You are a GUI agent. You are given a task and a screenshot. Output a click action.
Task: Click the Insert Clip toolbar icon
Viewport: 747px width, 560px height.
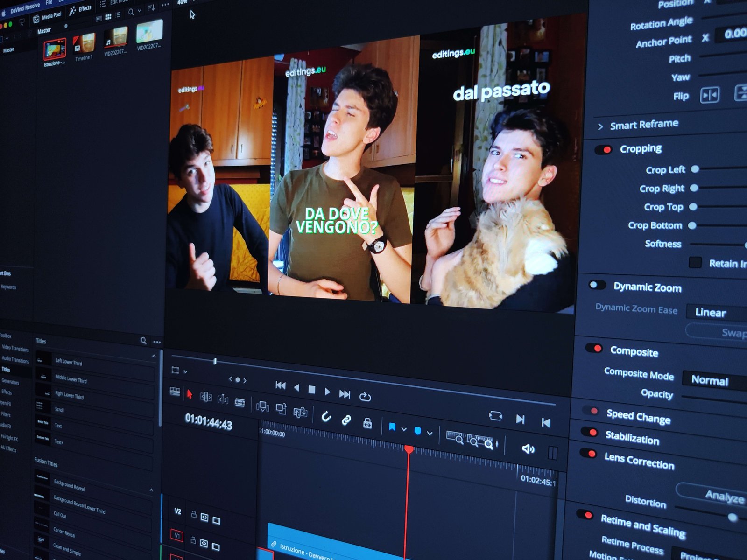coord(262,406)
